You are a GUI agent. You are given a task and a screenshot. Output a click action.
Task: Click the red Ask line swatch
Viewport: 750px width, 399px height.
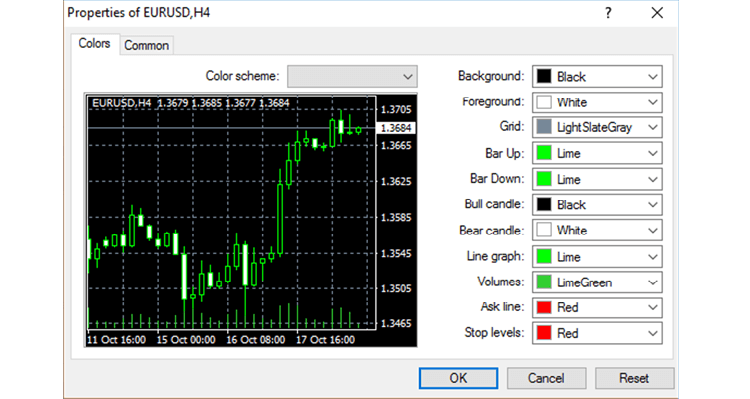(x=544, y=307)
